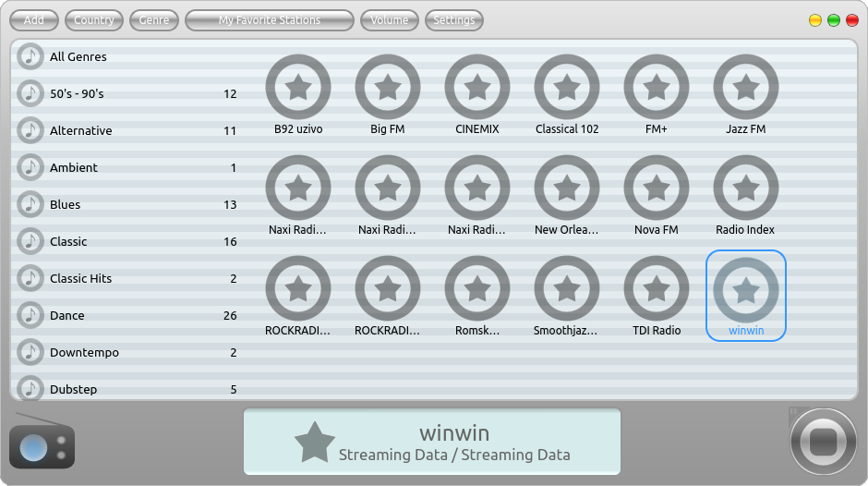Select the Romsk... station icon

(x=477, y=288)
